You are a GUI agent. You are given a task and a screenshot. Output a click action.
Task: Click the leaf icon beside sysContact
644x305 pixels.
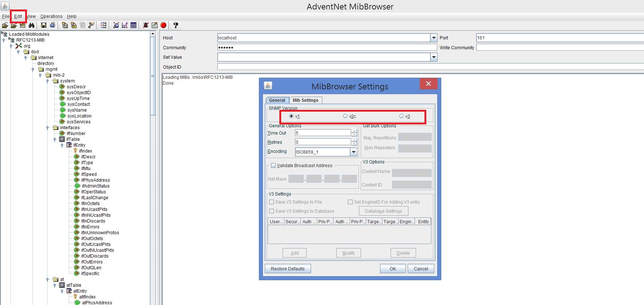coord(63,104)
